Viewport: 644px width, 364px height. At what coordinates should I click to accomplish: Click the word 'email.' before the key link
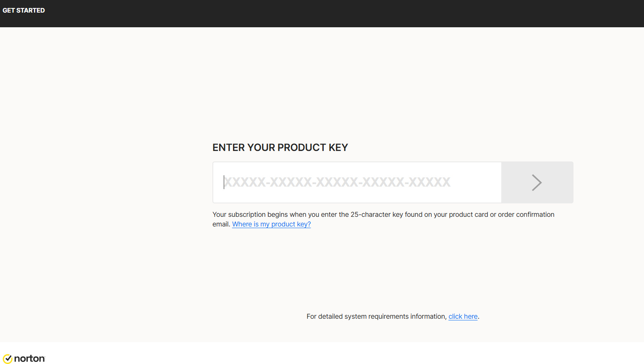[221, 224]
